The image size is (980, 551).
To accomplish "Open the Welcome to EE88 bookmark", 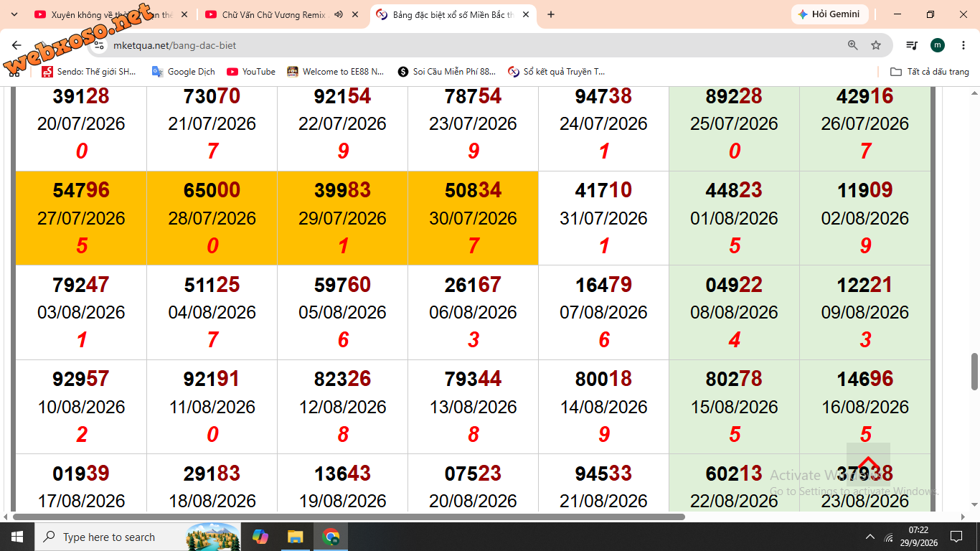I will tap(336, 72).
